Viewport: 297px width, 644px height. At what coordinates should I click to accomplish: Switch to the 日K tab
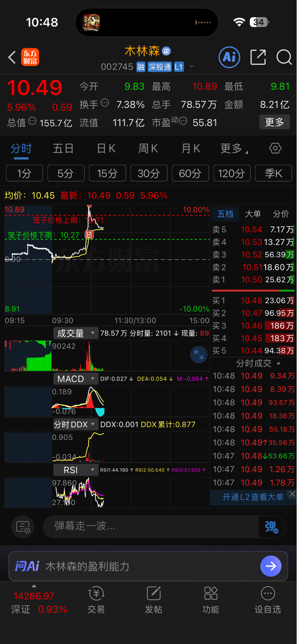coord(106,148)
